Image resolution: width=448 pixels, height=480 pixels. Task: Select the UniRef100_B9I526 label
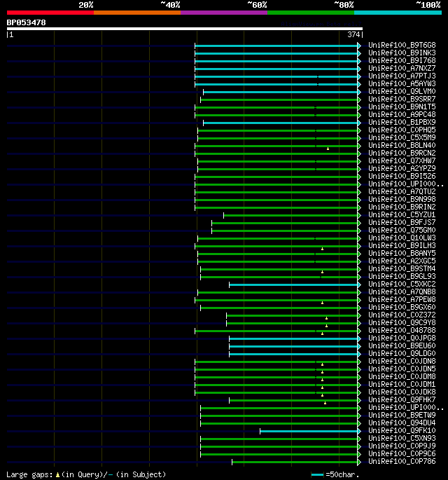pos(402,176)
